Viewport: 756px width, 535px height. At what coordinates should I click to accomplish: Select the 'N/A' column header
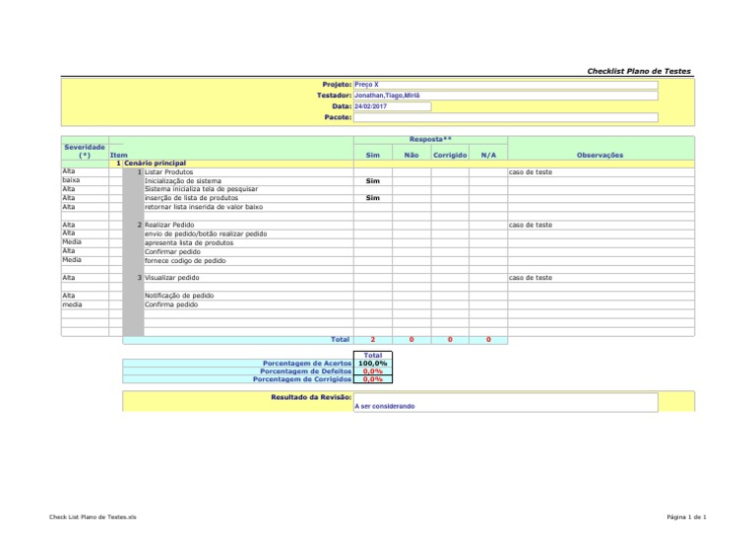click(x=488, y=156)
